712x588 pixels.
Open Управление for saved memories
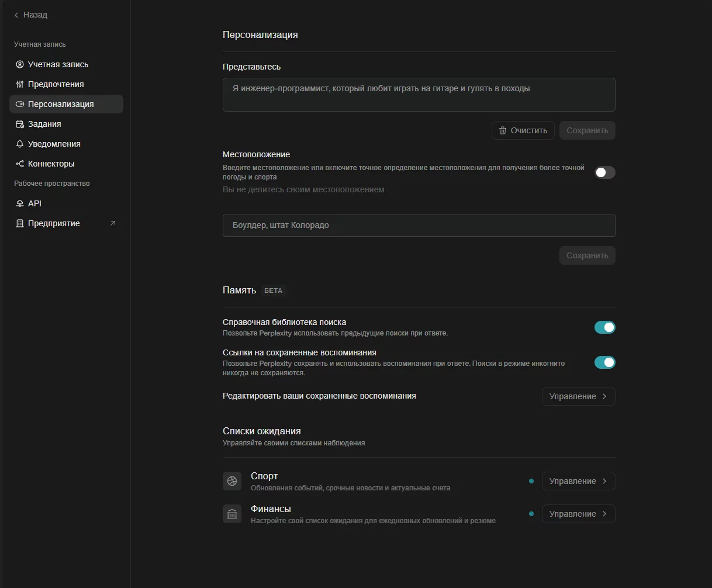click(x=578, y=396)
